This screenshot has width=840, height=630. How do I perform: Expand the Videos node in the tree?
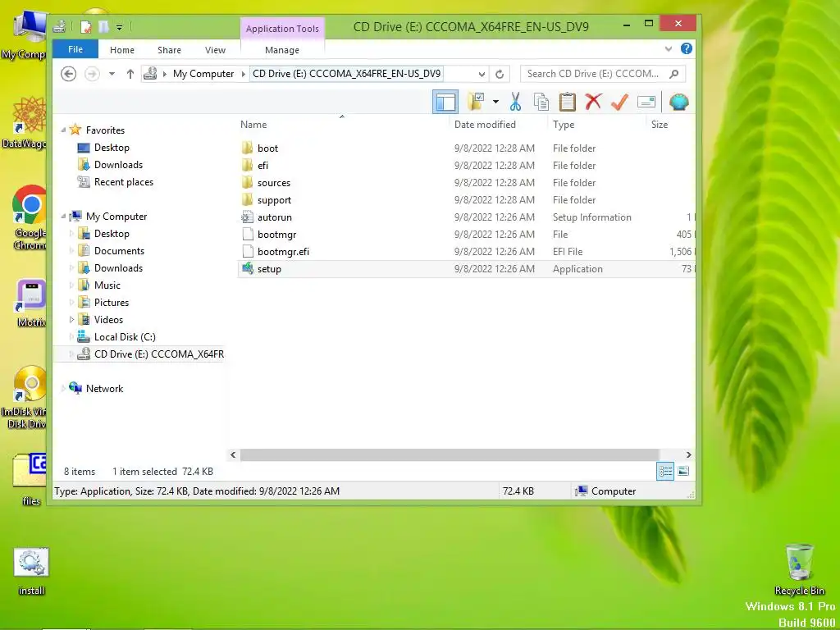[72, 320]
